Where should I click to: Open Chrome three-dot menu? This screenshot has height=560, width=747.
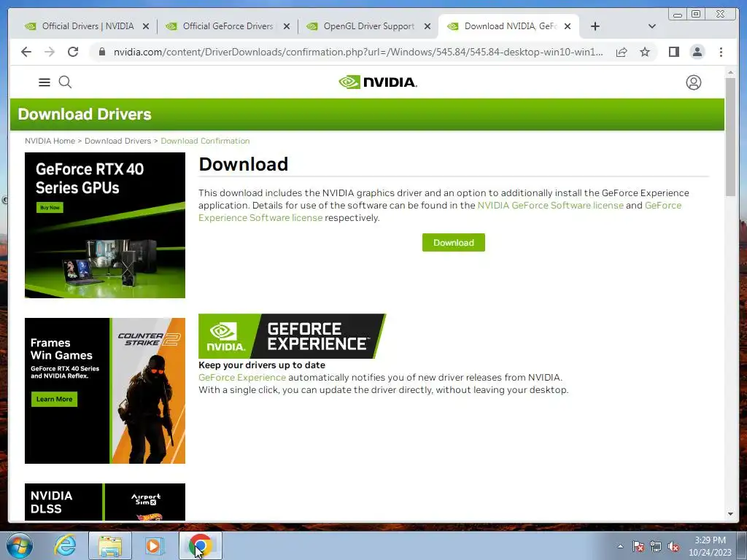click(x=721, y=52)
